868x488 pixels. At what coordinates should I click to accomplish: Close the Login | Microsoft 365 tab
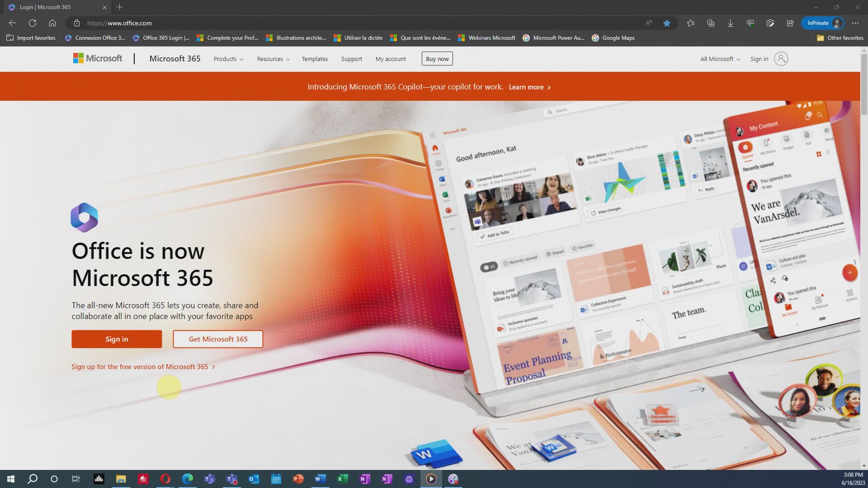pos(104,7)
